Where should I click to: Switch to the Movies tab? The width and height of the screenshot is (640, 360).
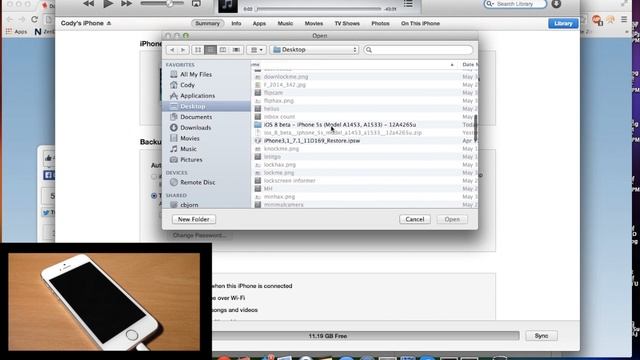click(313, 24)
